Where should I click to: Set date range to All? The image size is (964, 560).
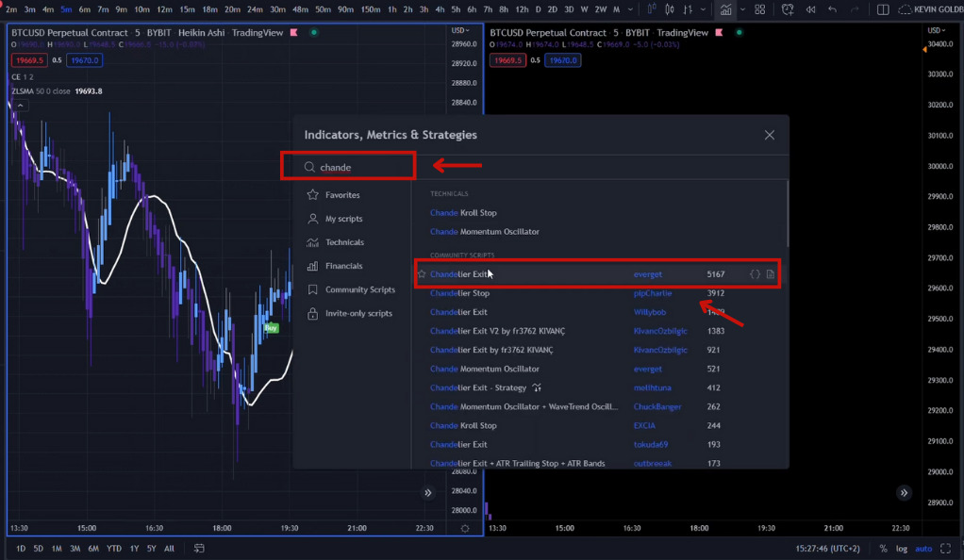pyautogui.click(x=169, y=549)
